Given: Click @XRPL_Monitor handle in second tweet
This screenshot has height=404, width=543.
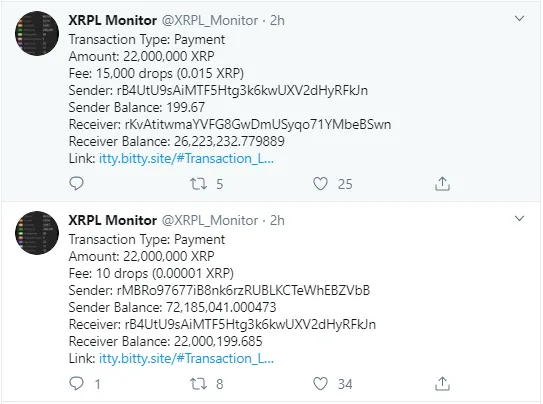Looking at the screenshot, I should [x=210, y=220].
